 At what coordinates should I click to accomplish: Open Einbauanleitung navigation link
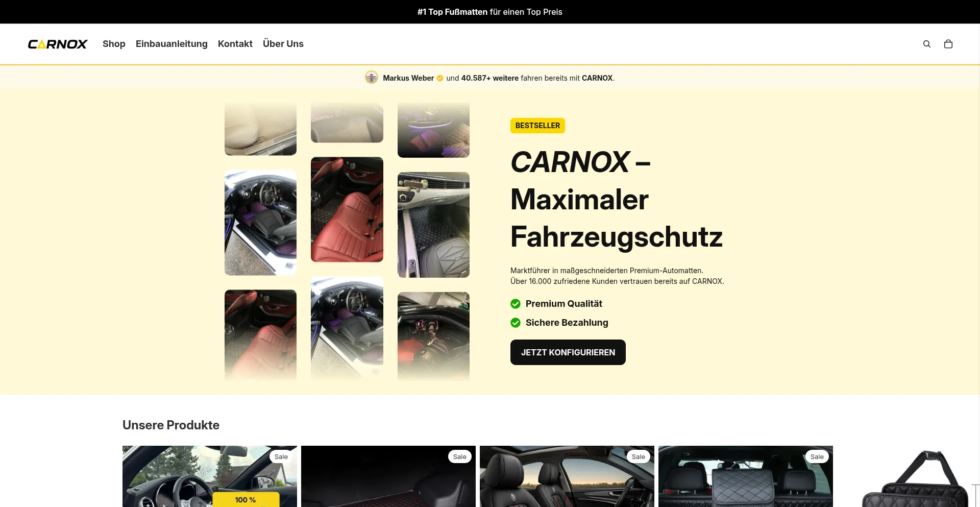tap(171, 44)
